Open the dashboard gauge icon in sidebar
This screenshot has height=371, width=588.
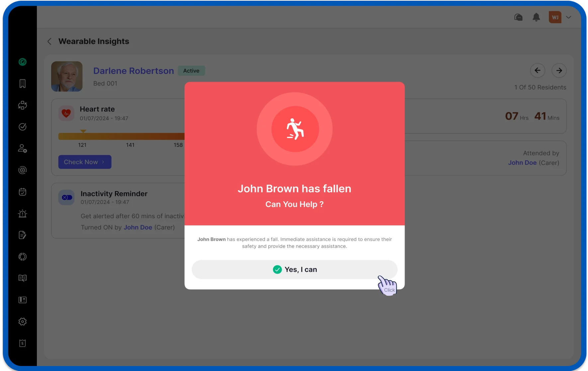tap(23, 62)
